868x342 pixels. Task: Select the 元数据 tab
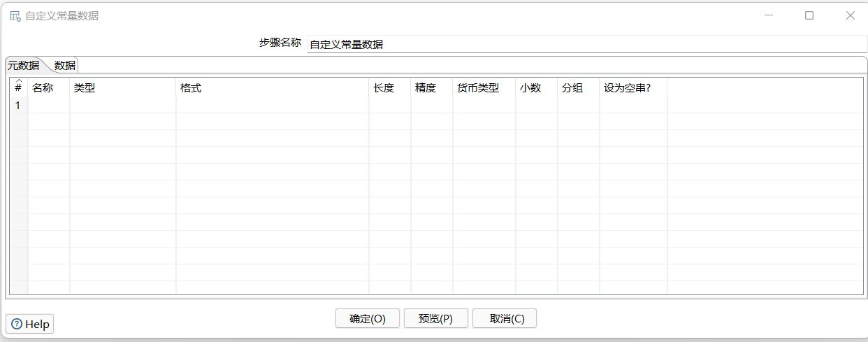click(23, 65)
